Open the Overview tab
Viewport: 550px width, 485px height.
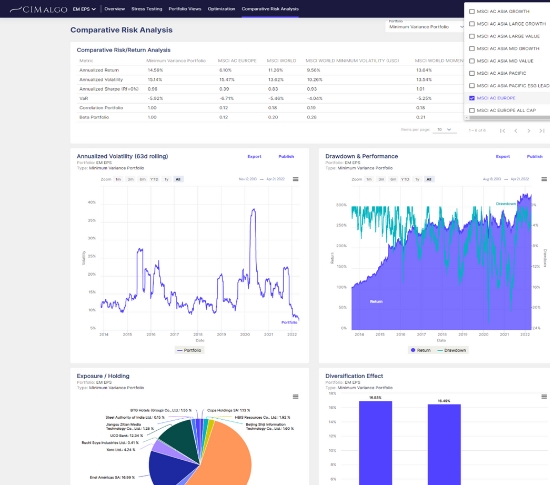pyautogui.click(x=115, y=9)
